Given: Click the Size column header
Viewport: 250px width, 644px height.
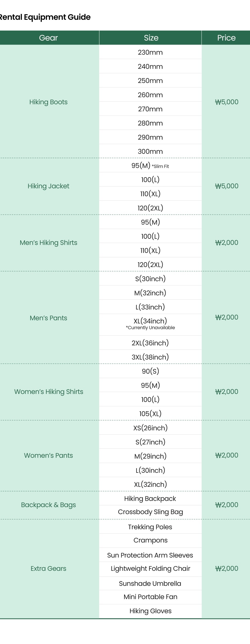Looking at the screenshot, I should (151, 38).
